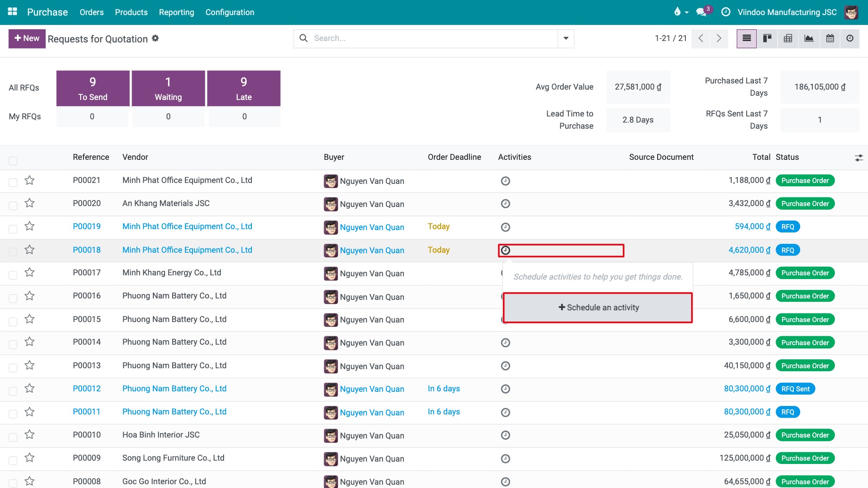Open Viindoo Manufacturing JSC company switcher
The width and height of the screenshot is (868, 488).
[787, 12]
